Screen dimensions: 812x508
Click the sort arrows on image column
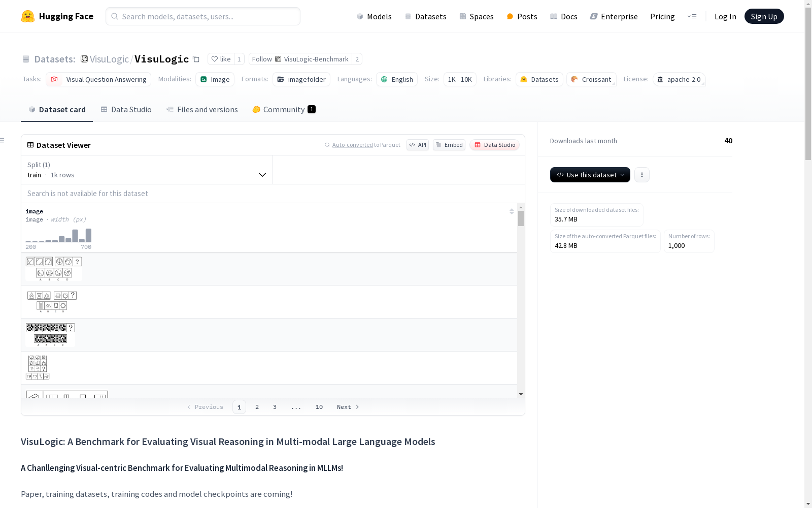(x=512, y=211)
